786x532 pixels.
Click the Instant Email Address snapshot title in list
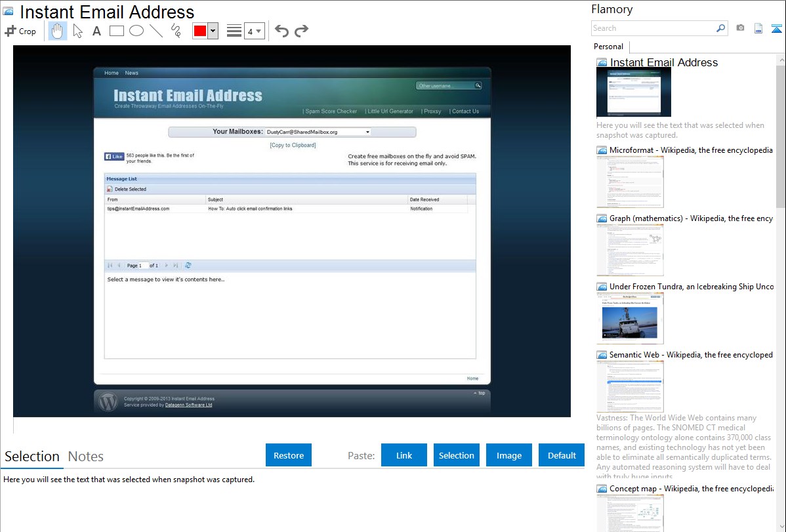(664, 62)
